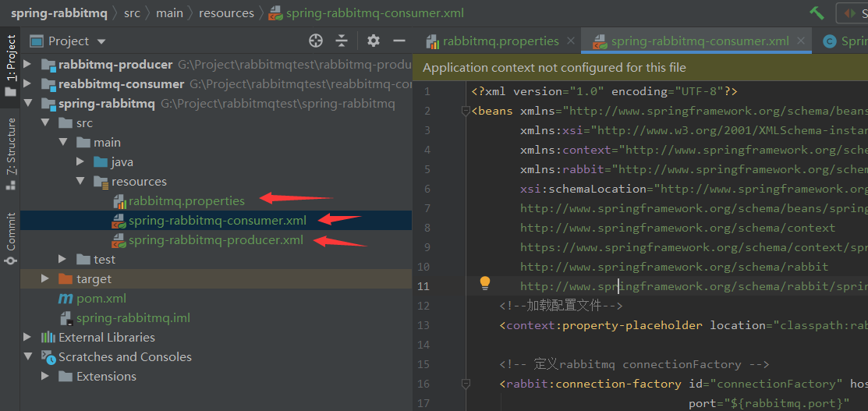Expand the Extensions folder
Image resolution: width=868 pixels, height=411 pixels.
click(46, 376)
